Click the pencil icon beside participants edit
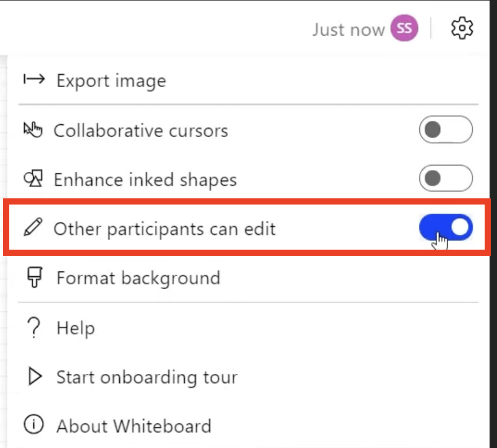The image size is (497, 448). (x=33, y=227)
